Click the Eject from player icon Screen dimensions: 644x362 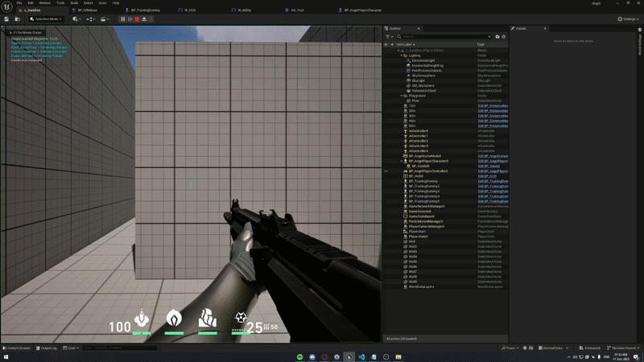click(146, 19)
